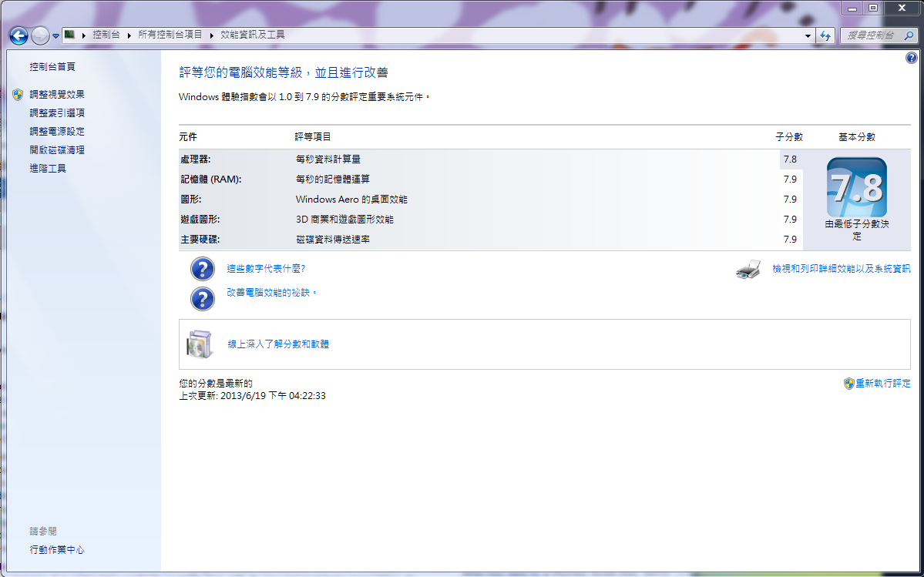This screenshot has width=924, height=577.
Task: Select 所有控制台項目 breadcrumb
Action: pyautogui.click(x=170, y=35)
